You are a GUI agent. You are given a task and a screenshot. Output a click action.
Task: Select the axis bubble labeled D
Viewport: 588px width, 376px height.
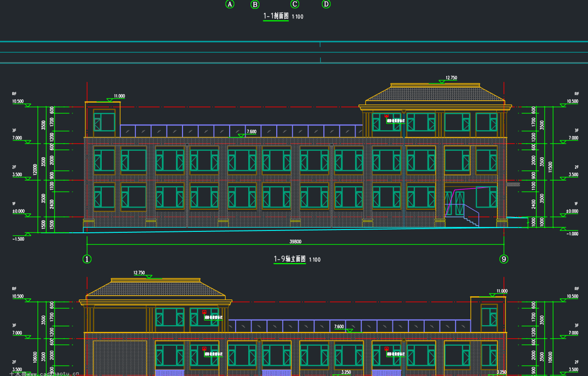[326, 4]
